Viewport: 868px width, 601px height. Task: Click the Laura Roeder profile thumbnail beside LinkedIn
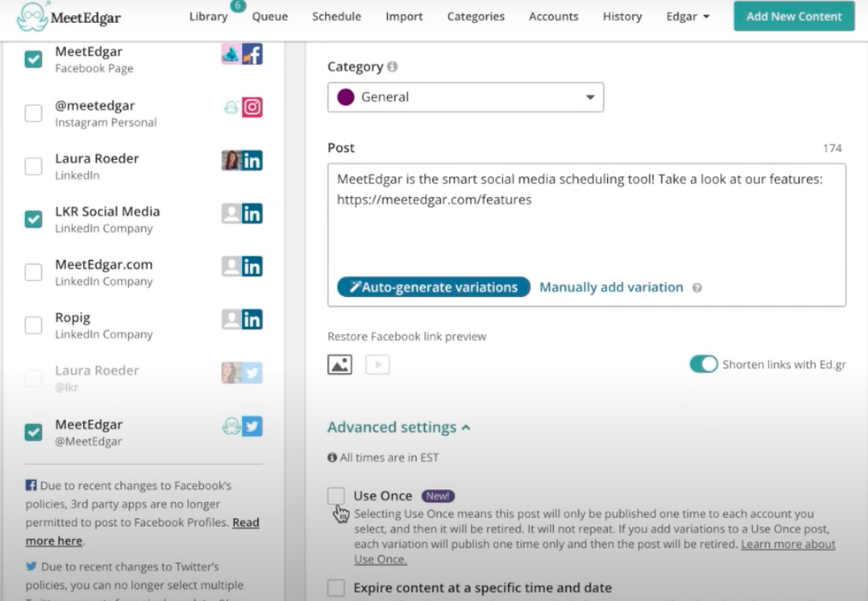coord(231,161)
